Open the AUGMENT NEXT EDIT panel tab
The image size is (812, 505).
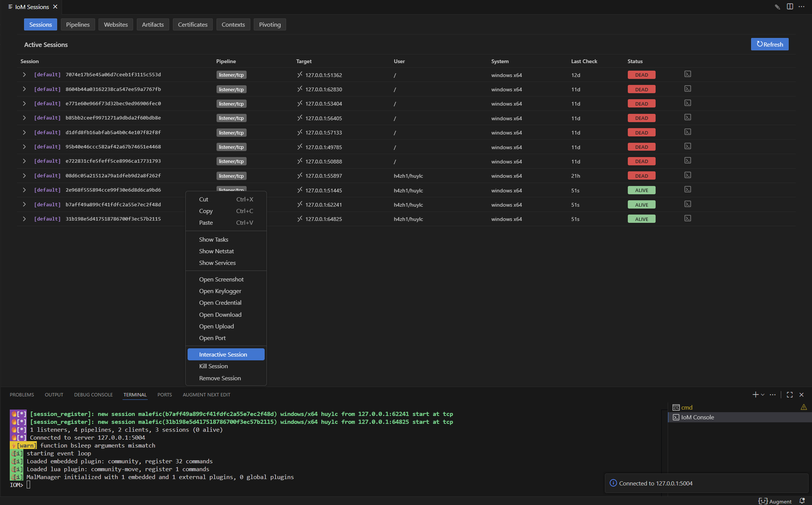206,395
